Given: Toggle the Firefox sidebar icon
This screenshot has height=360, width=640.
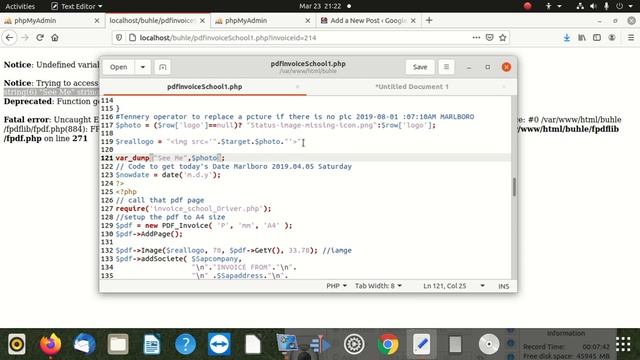Looking at the screenshot, I should click(x=597, y=38).
